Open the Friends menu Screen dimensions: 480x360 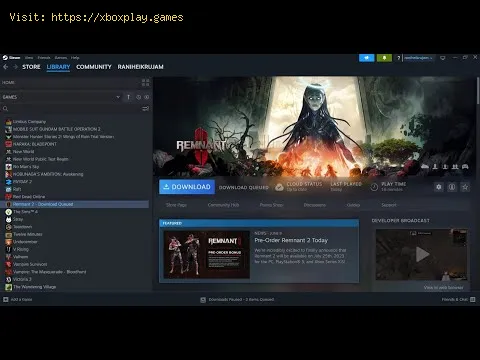coord(44,58)
